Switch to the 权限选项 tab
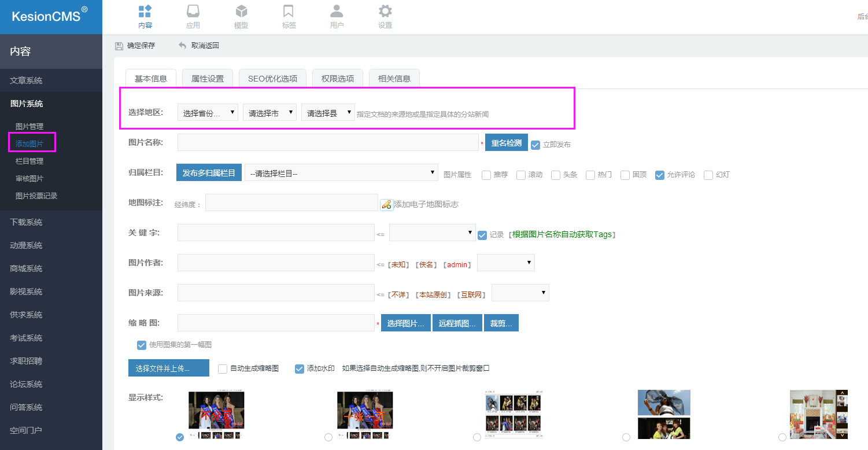Screen dimensions: 868x450 point(337,78)
